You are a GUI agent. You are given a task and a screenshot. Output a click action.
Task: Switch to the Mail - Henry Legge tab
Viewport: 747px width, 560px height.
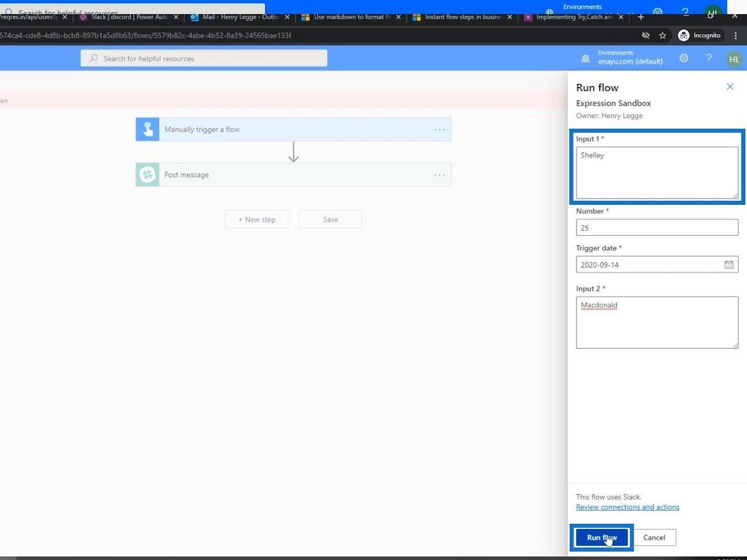click(x=239, y=17)
